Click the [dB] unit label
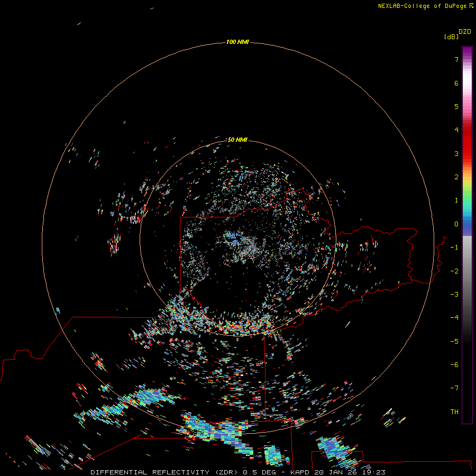Screen dimensions: 476x476 (x=451, y=36)
